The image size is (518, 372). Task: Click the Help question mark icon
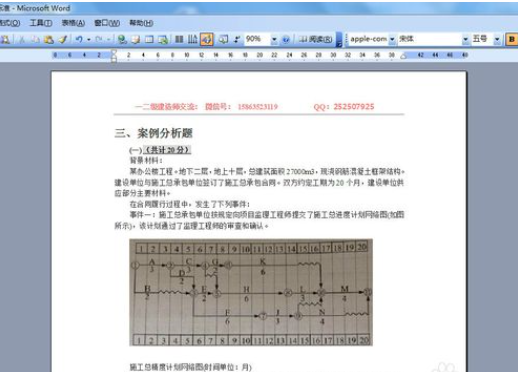286,40
